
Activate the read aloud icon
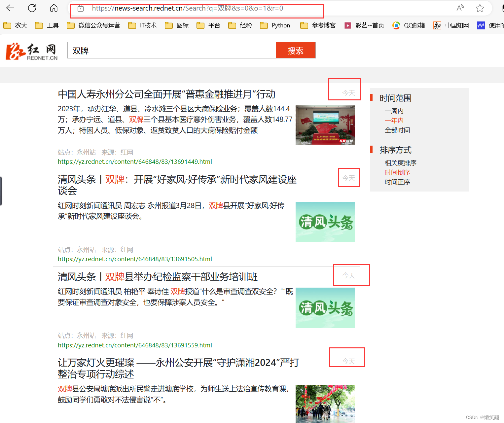point(460,8)
